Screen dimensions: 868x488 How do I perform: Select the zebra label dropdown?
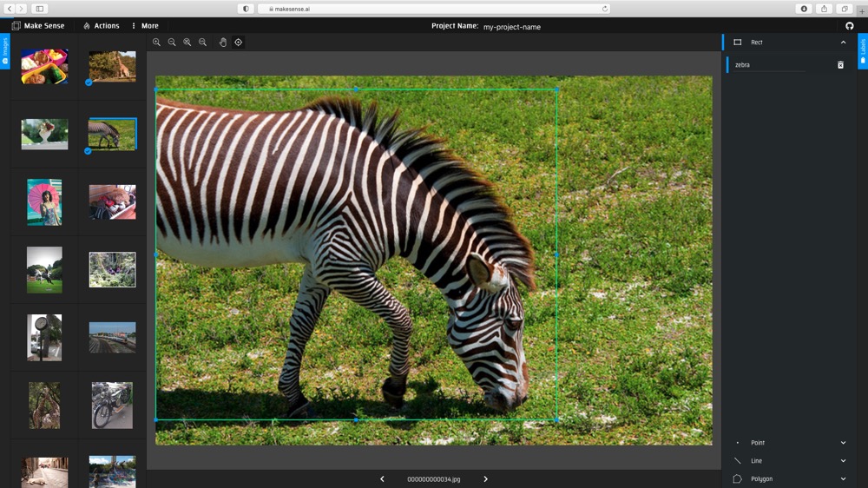pyautogui.click(x=768, y=65)
